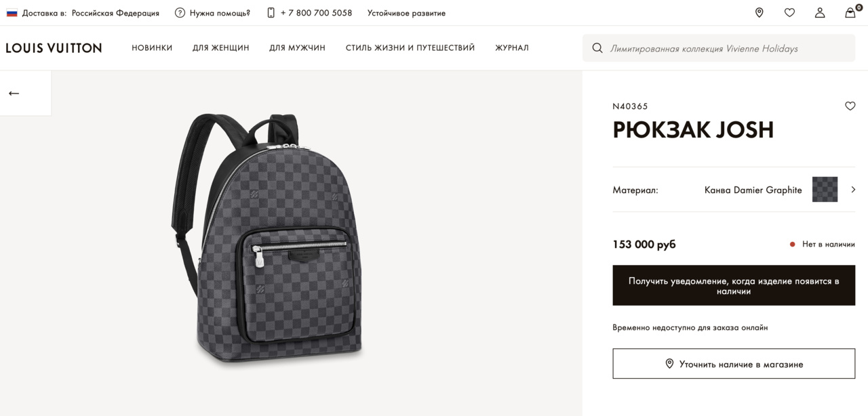Select the Damier Graphite swatch
Image resolution: width=868 pixels, height=416 pixels.
(825, 190)
